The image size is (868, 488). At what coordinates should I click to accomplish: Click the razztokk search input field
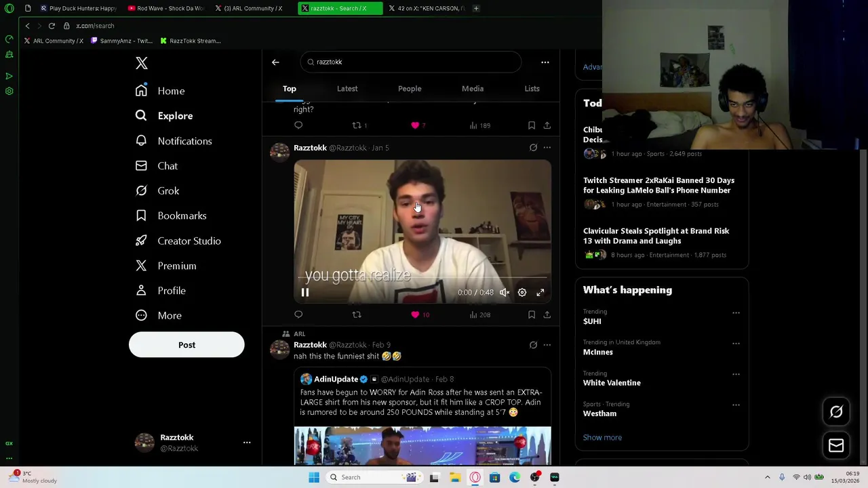(x=411, y=62)
